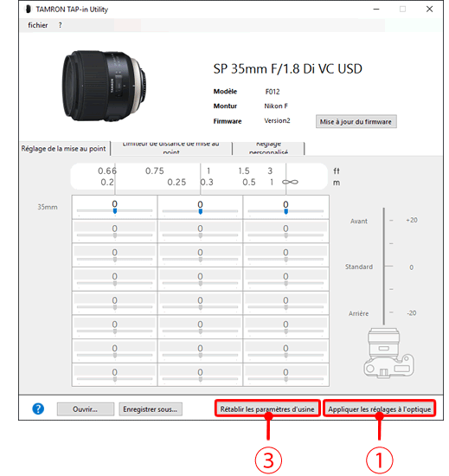Click the Avant label on the scale
The image size is (449, 476).
(x=359, y=222)
